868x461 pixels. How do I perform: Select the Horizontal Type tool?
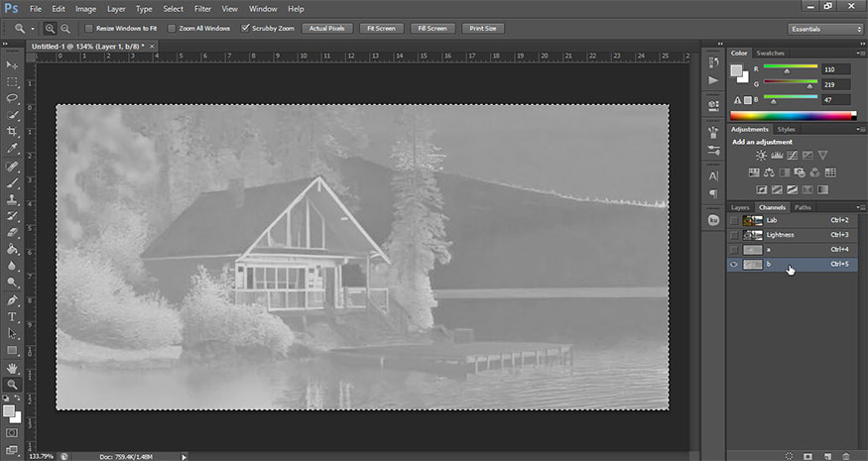[x=13, y=316]
